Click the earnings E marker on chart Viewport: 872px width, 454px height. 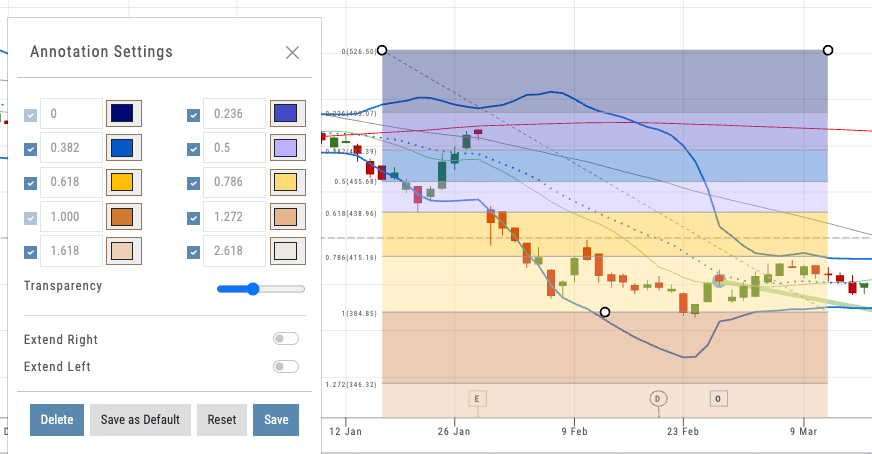point(477,399)
